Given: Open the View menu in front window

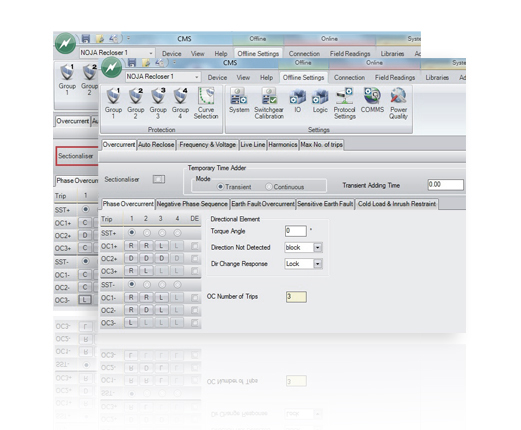Looking at the screenshot, I should [x=243, y=77].
